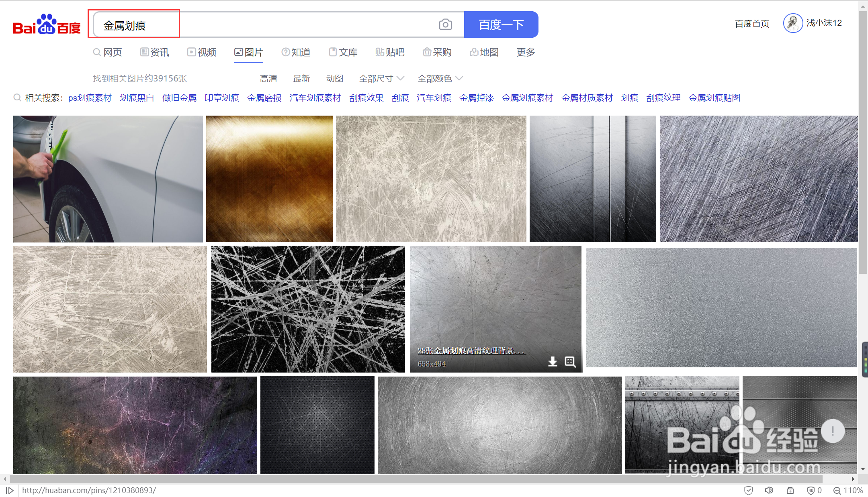Open related search 金属划痕素材

click(528, 98)
